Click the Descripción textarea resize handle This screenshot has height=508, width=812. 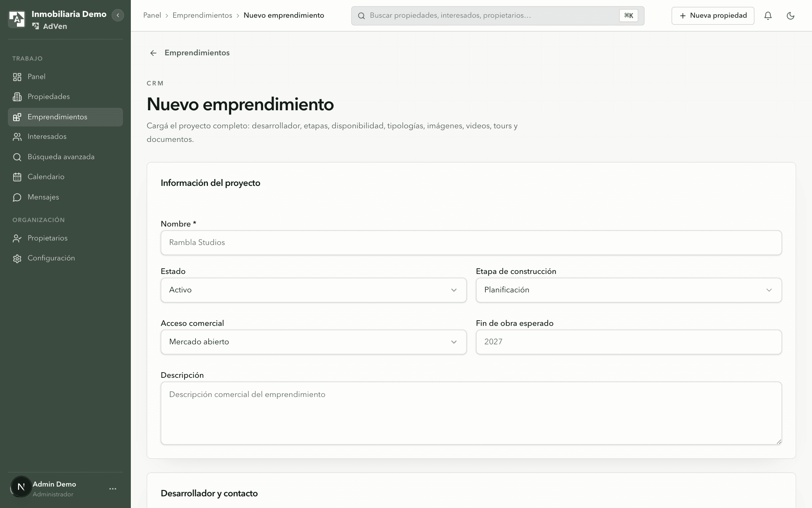(779, 441)
